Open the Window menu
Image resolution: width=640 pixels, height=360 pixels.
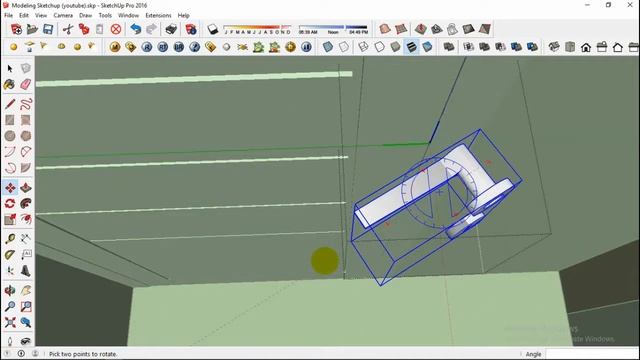128,15
